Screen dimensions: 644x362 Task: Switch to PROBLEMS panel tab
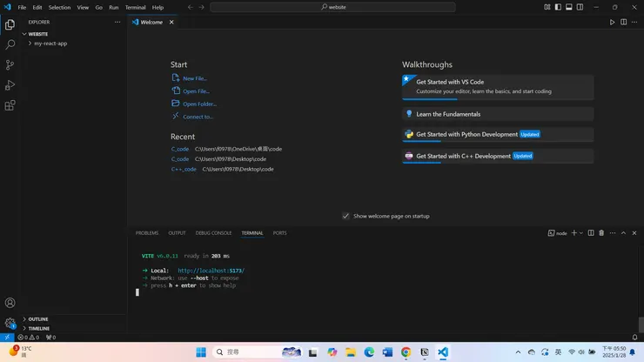pyautogui.click(x=146, y=233)
